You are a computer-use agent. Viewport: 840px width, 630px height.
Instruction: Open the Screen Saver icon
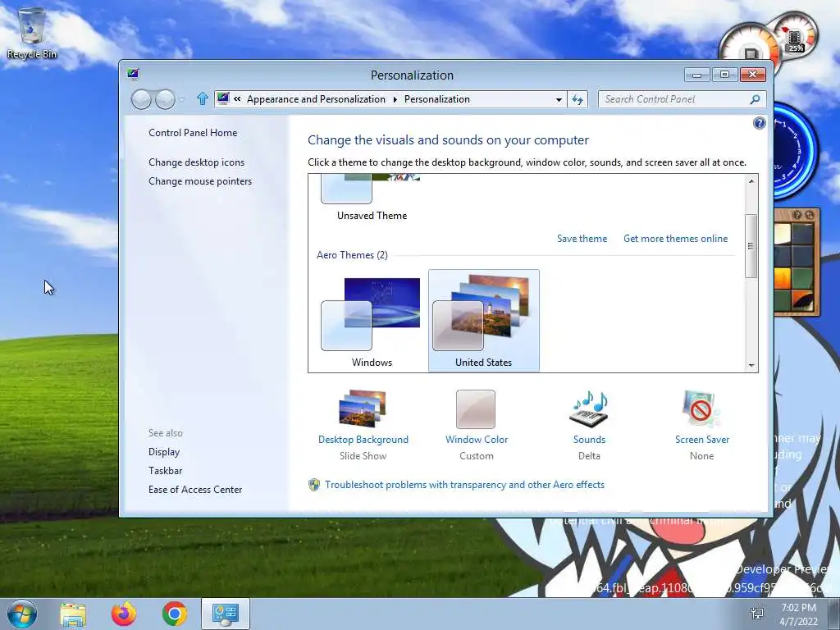[701, 409]
